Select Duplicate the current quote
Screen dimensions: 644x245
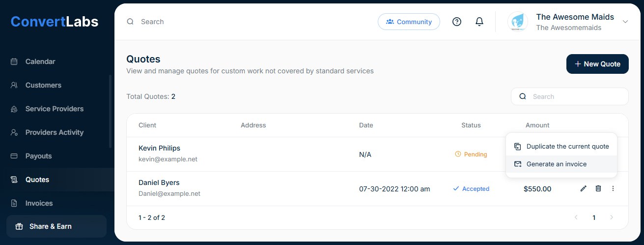point(567,146)
